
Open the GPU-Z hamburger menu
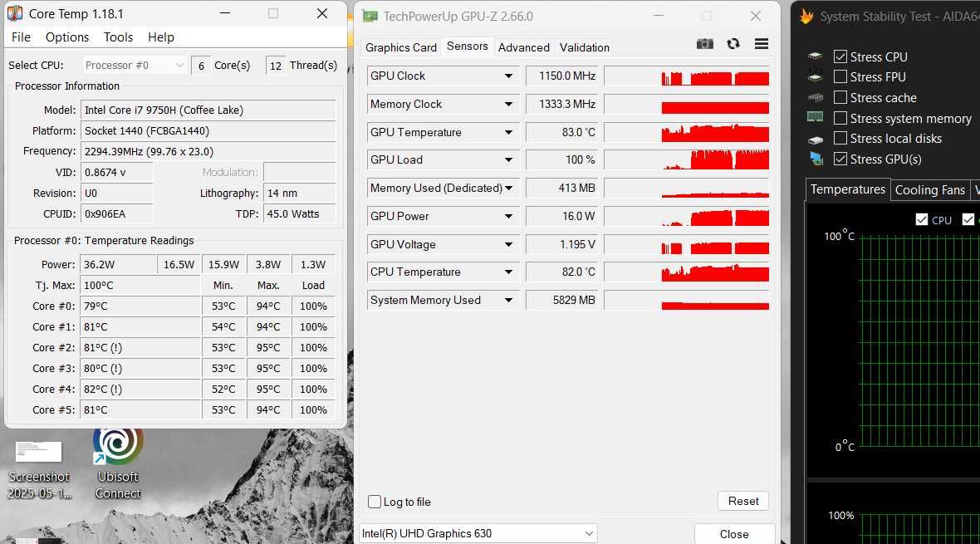[x=762, y=44]
